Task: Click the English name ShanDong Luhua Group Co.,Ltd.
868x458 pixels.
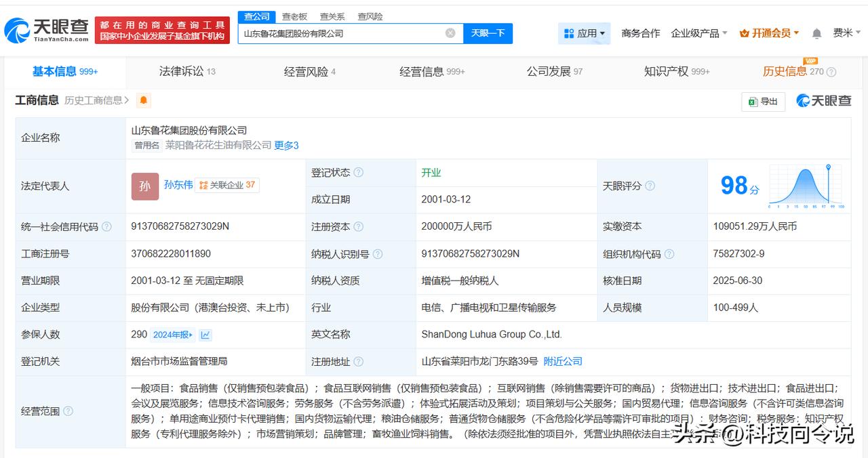Action: coord(492,335)
